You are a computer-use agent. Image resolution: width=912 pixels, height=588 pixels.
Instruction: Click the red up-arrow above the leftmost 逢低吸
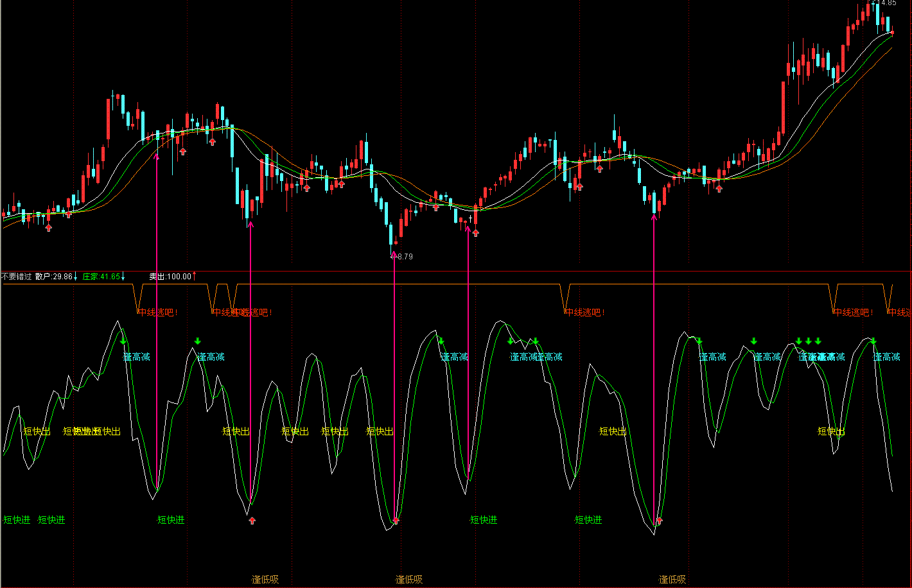[252, 521]
